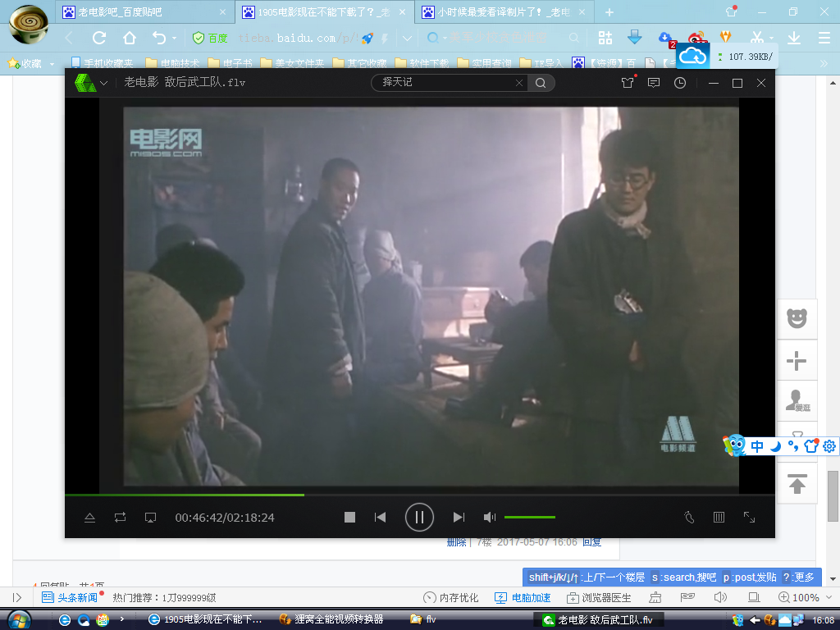Pause the video with the pause button
The image size is (840, 630).
(x=419, y=517)
